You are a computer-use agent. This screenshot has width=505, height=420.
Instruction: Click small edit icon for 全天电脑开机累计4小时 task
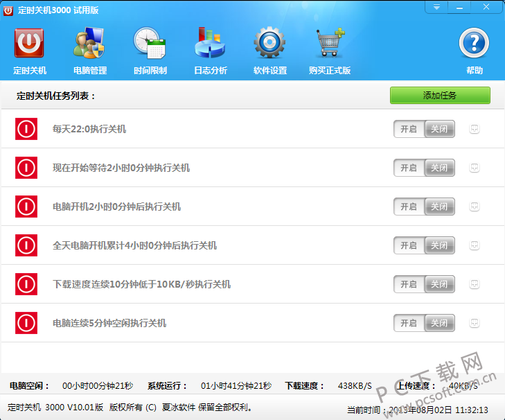click(x=474, y=245)
